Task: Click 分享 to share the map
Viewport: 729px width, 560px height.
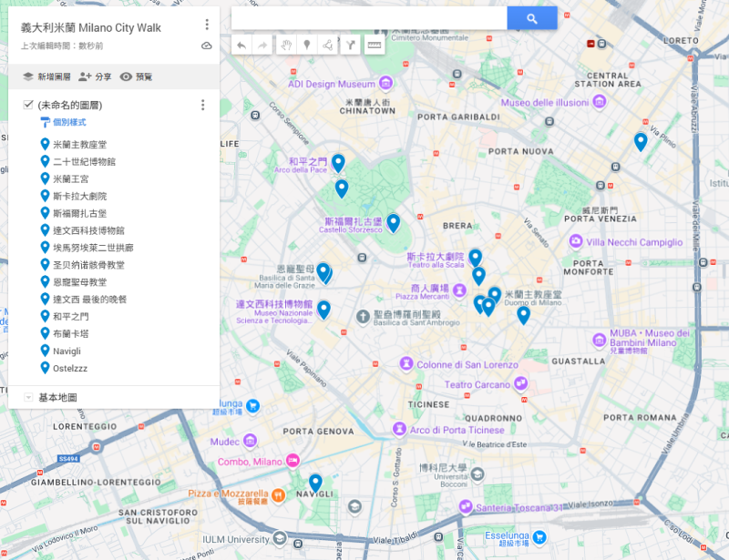Action: click(96, 77)
